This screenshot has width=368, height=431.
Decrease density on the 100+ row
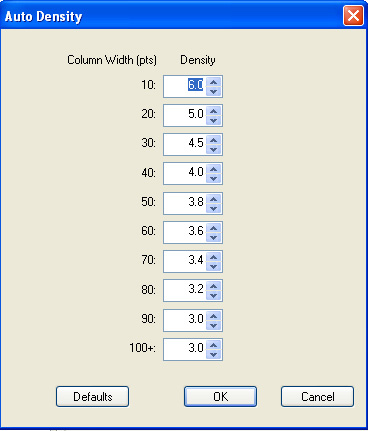213,354
